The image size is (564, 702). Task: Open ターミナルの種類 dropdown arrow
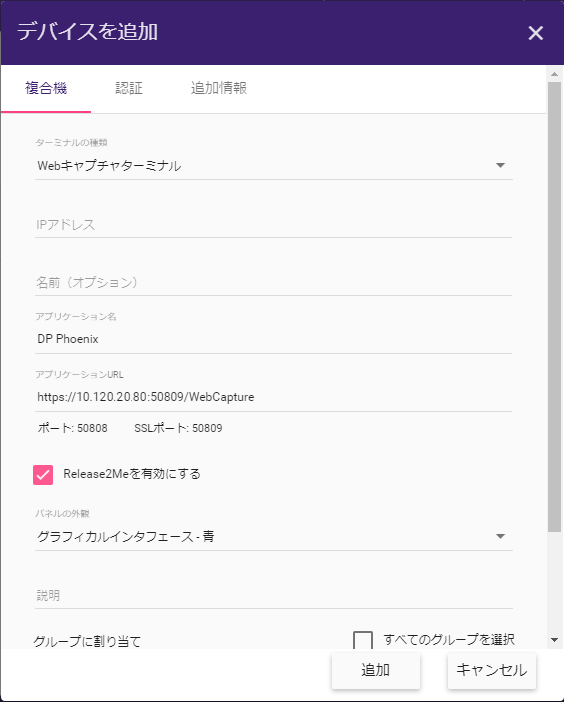pos(500,166)
